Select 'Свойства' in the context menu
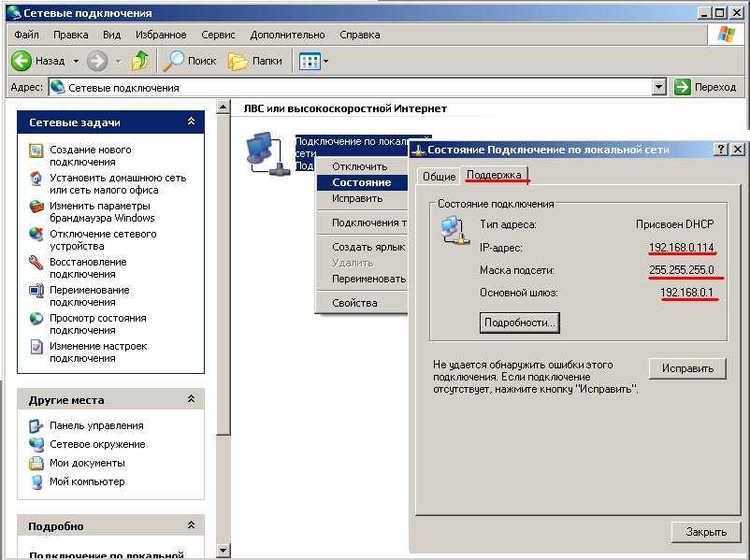The width and height of the screenshot is (750, 560). point(354,303)
